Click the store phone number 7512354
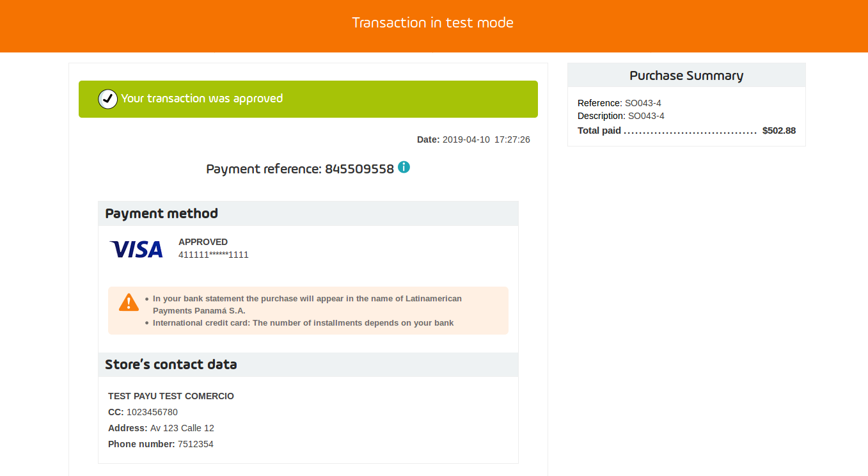Screen dimensions: 868x476 (x=195, y=444)
